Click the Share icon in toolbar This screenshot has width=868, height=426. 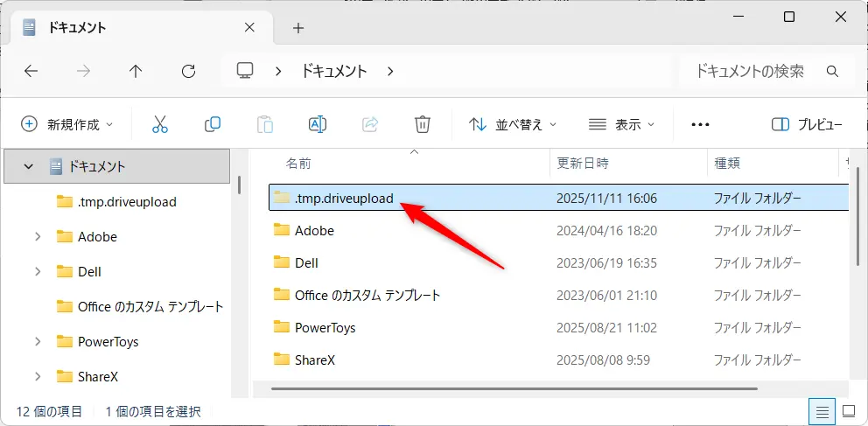click(x=370, y=124)
